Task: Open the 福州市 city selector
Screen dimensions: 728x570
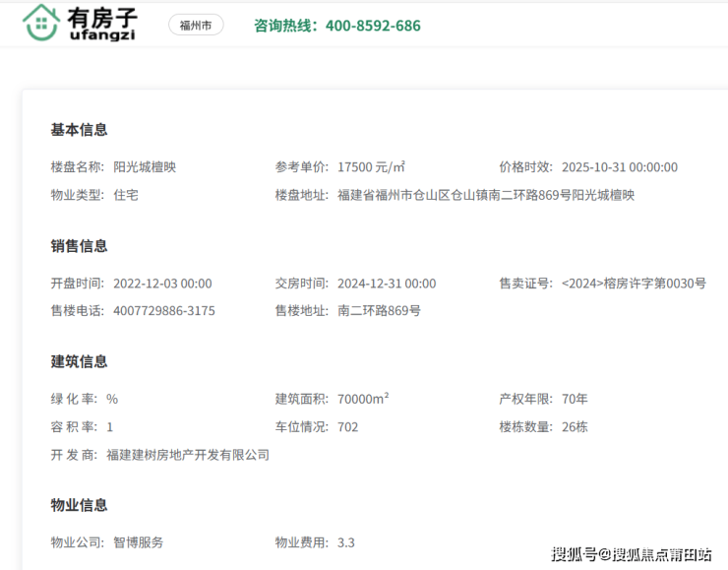Action: pyautogui.click(x=196, y=26)
